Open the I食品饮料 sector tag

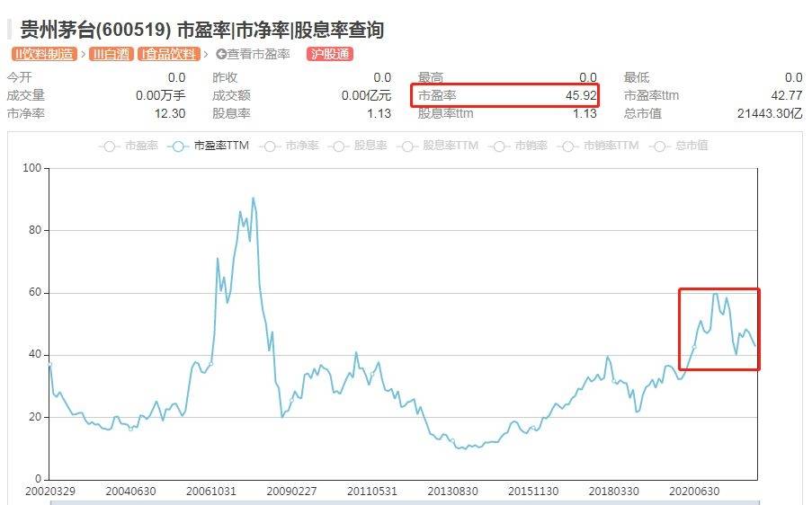pyautogui.click(x=166, y=54)
